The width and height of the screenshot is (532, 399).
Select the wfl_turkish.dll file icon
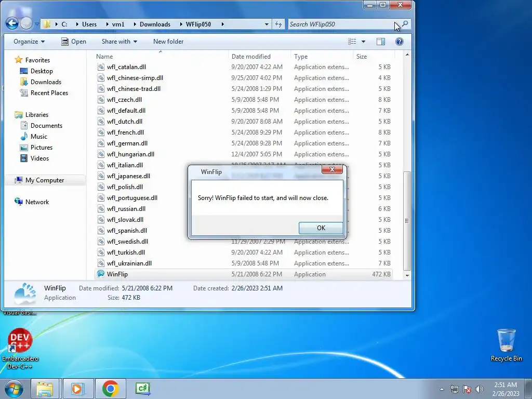click(101, 252)
